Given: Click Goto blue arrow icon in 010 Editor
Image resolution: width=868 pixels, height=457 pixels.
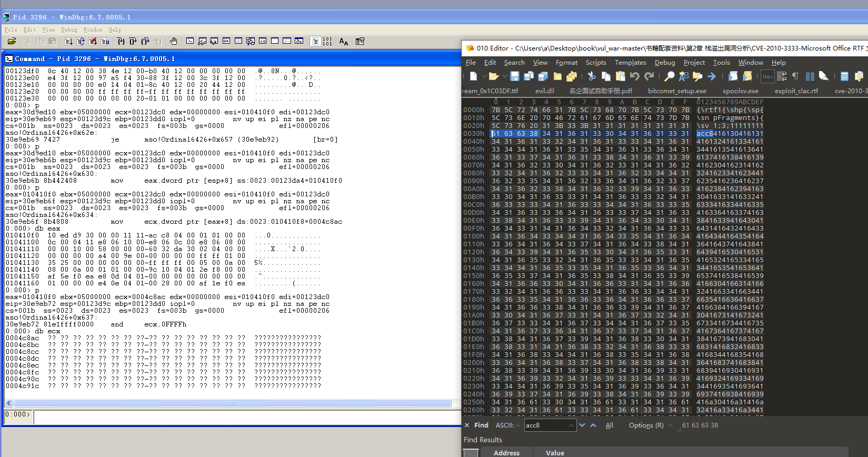Looking at the screenshot, I should (712, 76).
